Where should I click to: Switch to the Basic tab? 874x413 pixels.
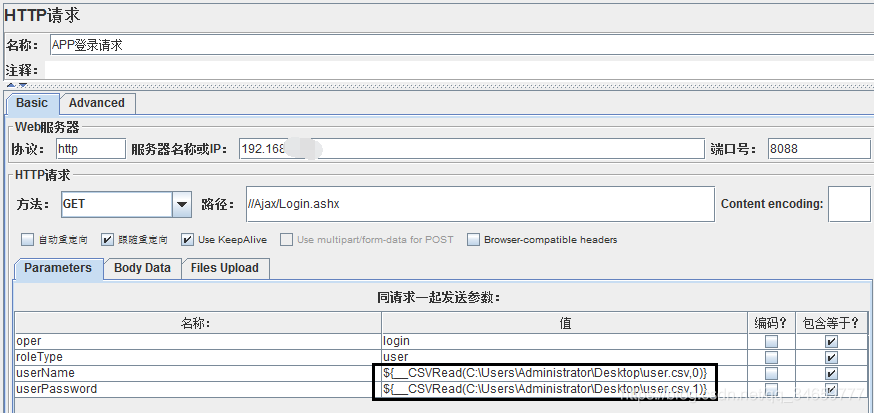point(32,103)
